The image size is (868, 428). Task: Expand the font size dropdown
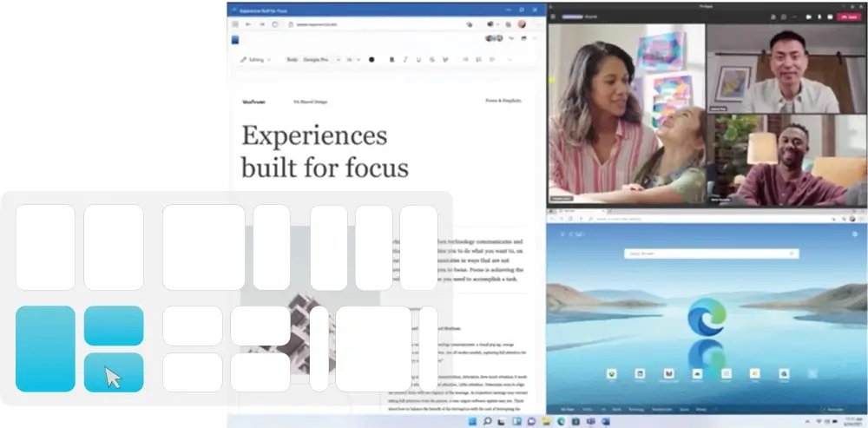click(x=353, y=59)
